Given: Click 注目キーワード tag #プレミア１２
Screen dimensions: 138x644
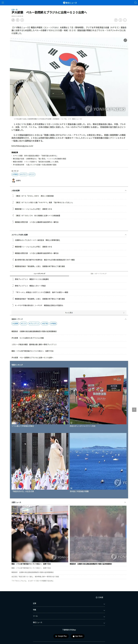Looking at the screenshot, I should click(x=34, y=324).
